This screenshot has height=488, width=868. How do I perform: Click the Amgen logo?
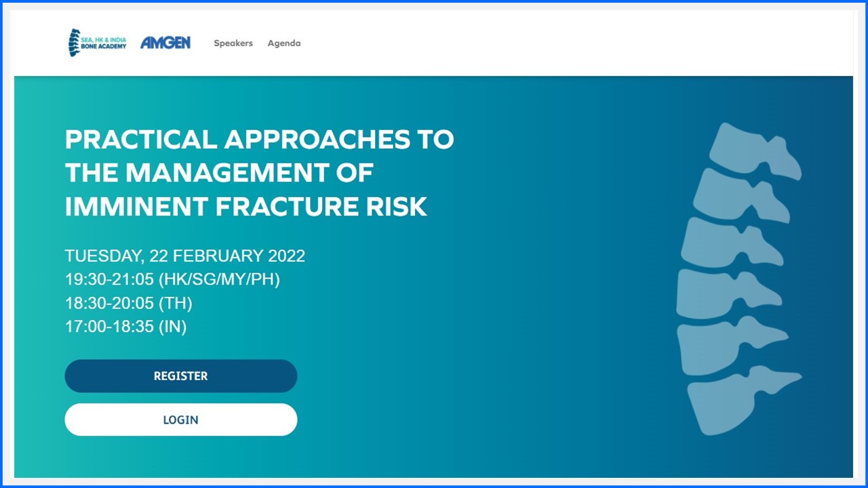coord(165,43)
